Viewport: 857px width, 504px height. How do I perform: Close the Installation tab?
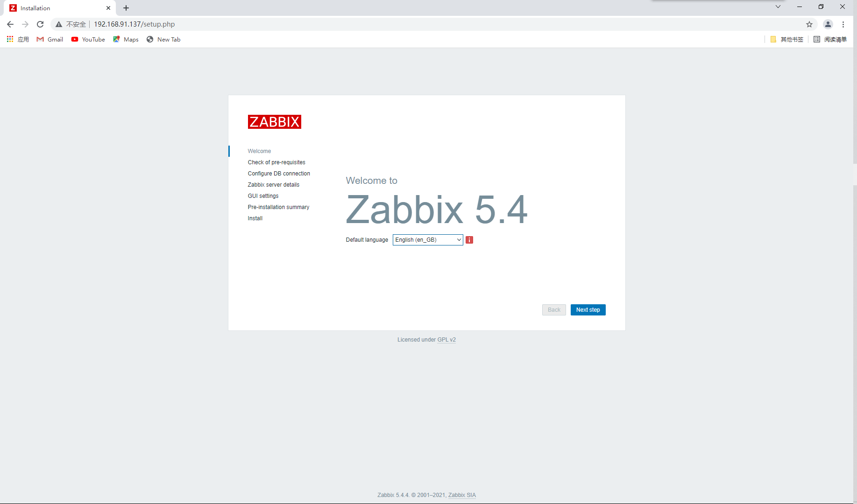[x=108, y=8]
